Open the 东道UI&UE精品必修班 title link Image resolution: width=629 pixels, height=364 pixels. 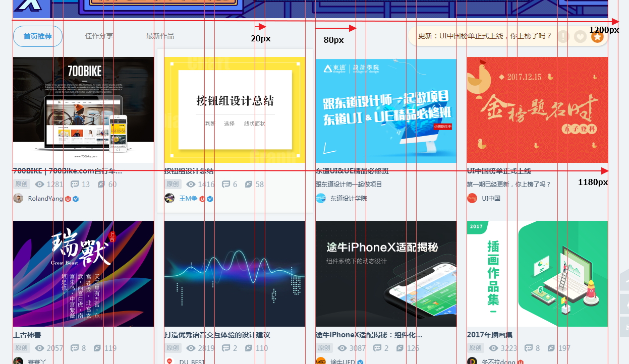click(352, 171)
